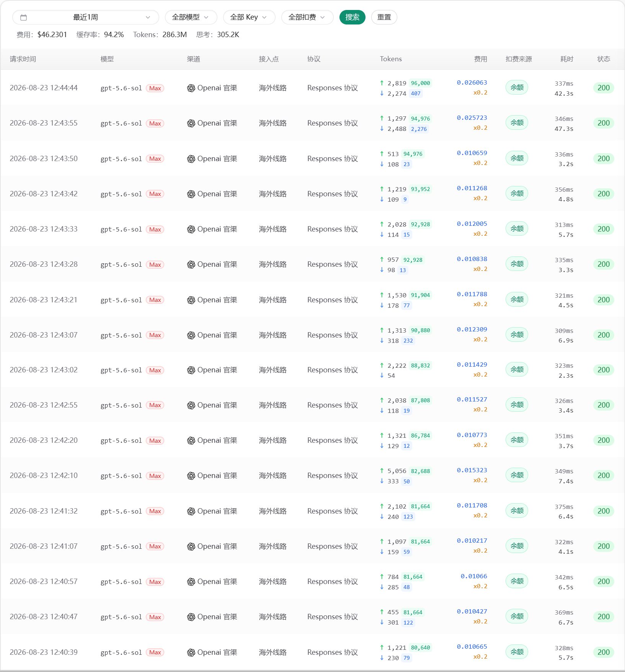Click the 200 status badge in the 12:43:50 row
The height and width of the screenshot is (672, 625).
point(604,159)
